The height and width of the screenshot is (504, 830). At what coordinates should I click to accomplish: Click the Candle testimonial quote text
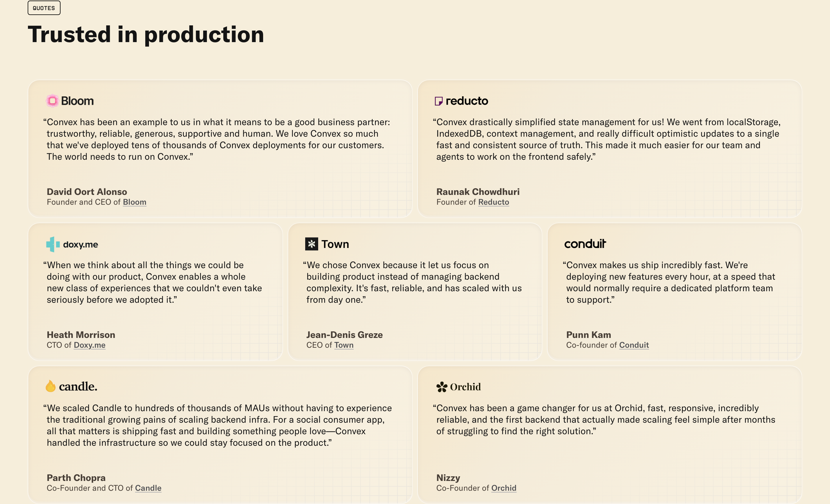coord(218,425)
